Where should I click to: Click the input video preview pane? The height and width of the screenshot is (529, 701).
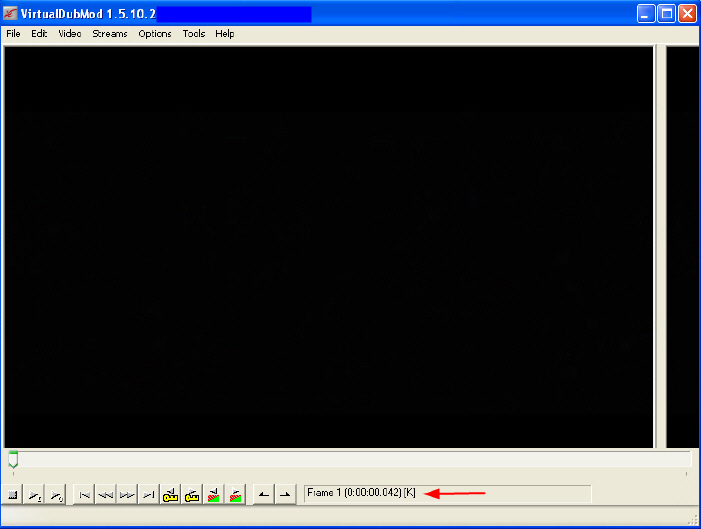click(329, 247)
